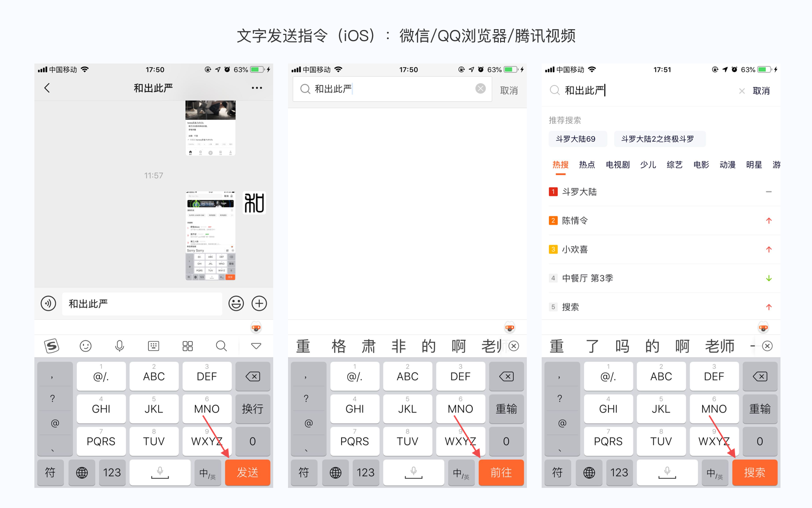Image resolution: width=812 pixels, height=508 pixels.
Task: Open the lower screenshot thumbnail in WeChat chat
Action: 210,236
